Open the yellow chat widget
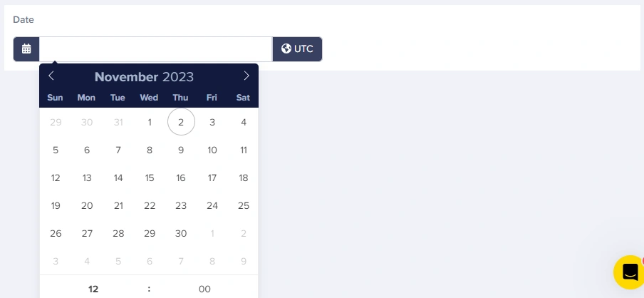The width and height of the screenshot is (644, 298). (629, 272)
